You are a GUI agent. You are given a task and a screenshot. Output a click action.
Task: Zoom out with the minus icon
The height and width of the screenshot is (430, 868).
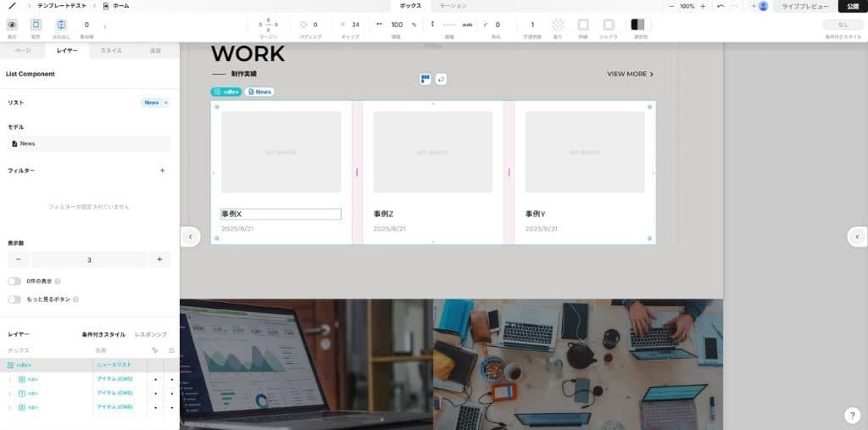[x=672, y=6]
